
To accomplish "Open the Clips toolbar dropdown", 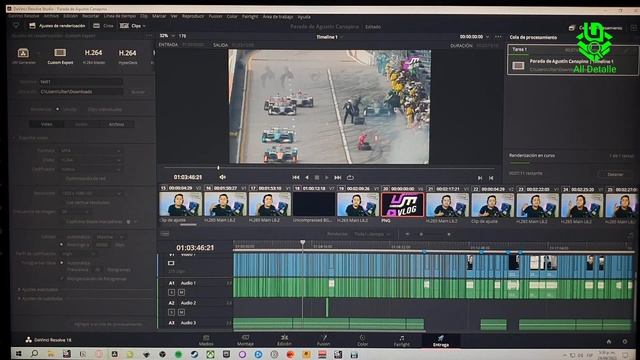I will pyautogui.click(x=133, y=26).
